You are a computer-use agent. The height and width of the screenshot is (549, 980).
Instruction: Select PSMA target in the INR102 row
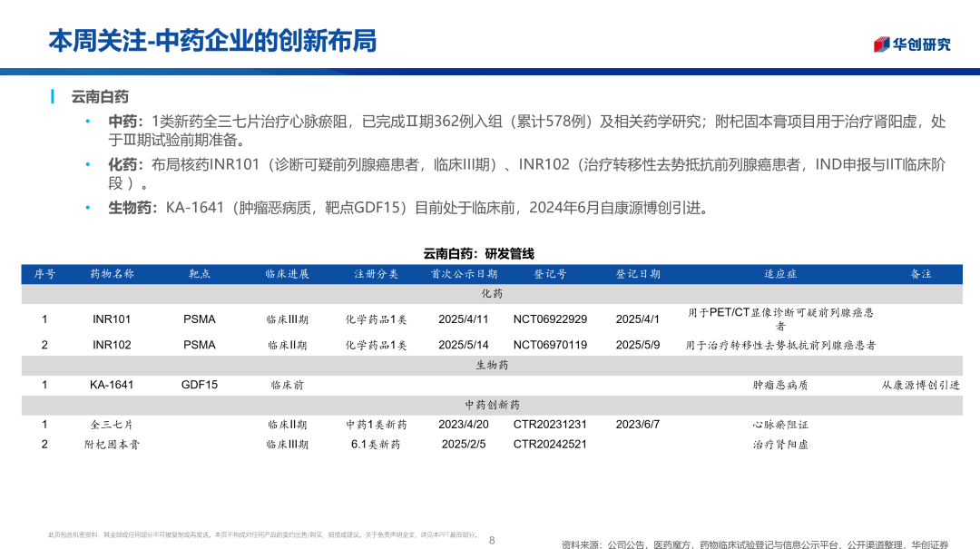200,345
